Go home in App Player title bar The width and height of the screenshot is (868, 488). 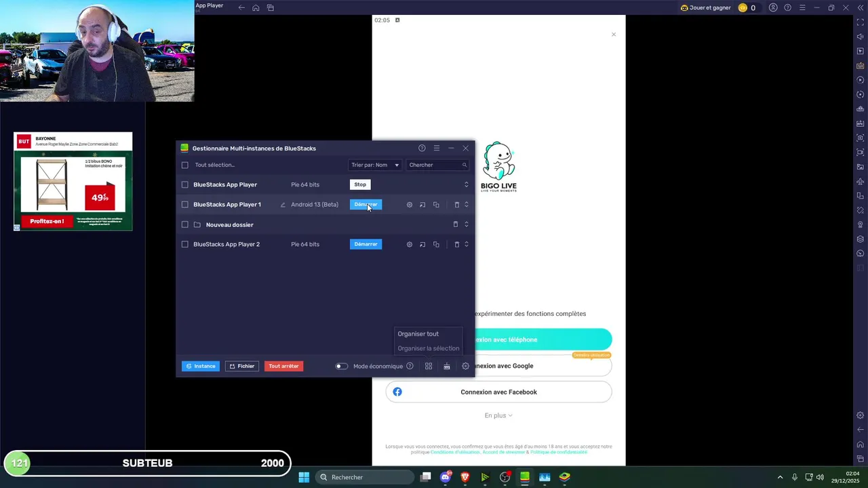point(256,7)
